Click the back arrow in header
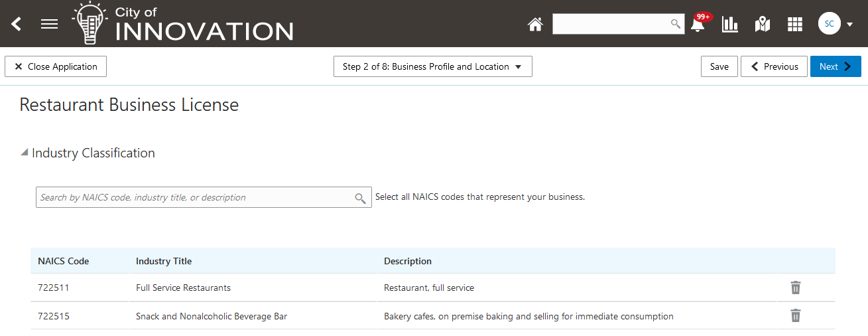 click(17, 24)
